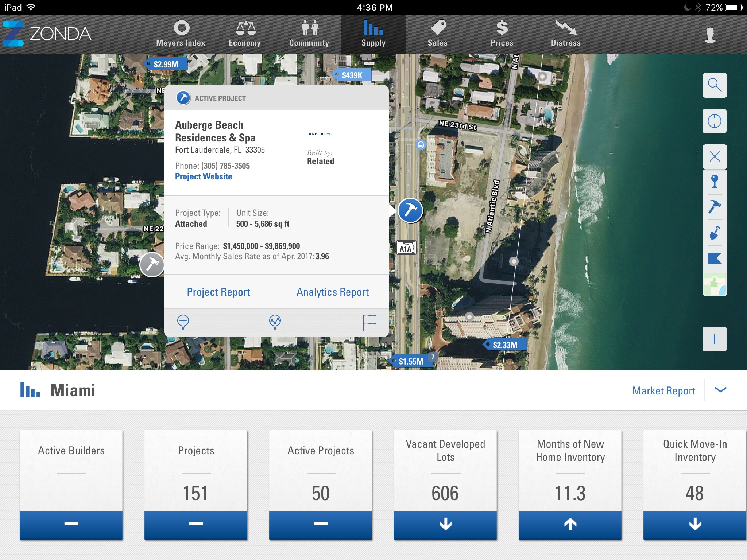Expand Vacant Developed Lots details

tap(446, 525)
